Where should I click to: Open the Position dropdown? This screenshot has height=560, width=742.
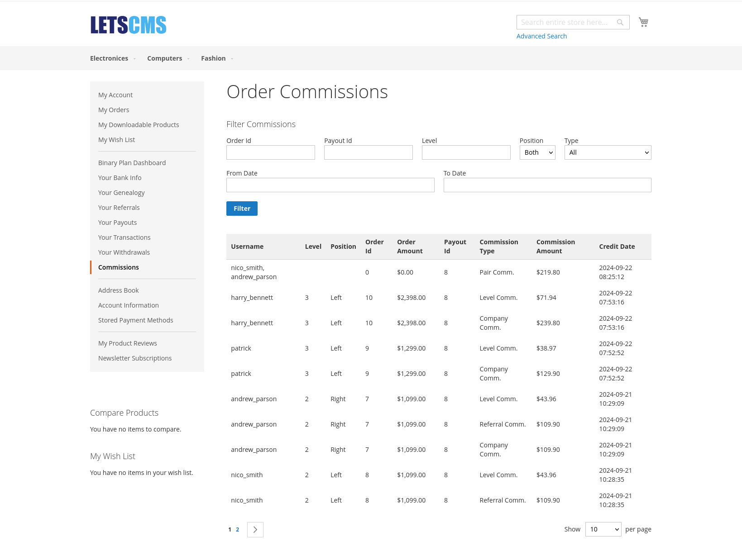[x=537, y=152]
